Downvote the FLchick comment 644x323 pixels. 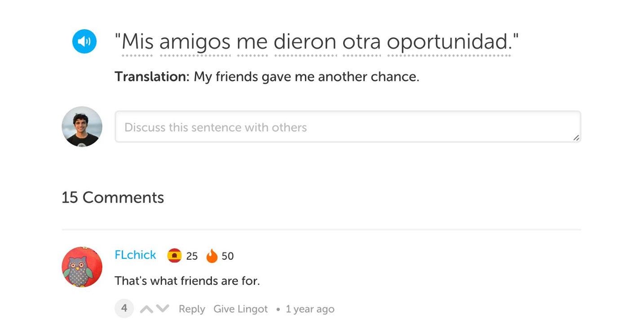click(163, 309)
